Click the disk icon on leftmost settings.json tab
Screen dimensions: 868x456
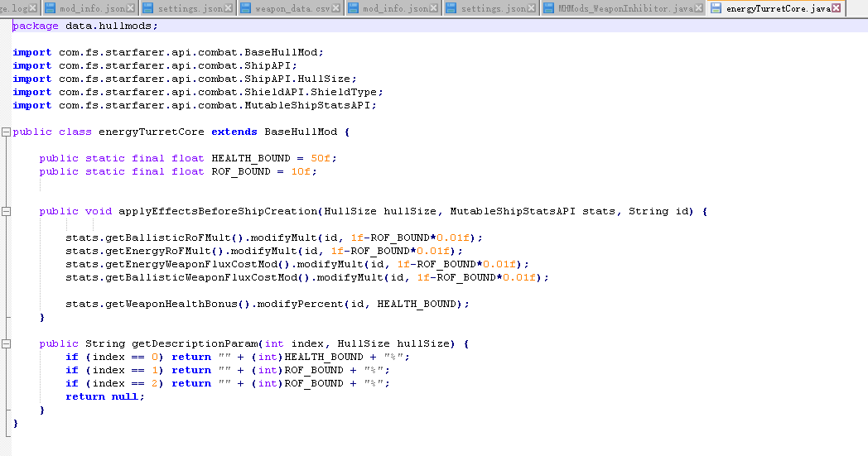click(148, 8)
